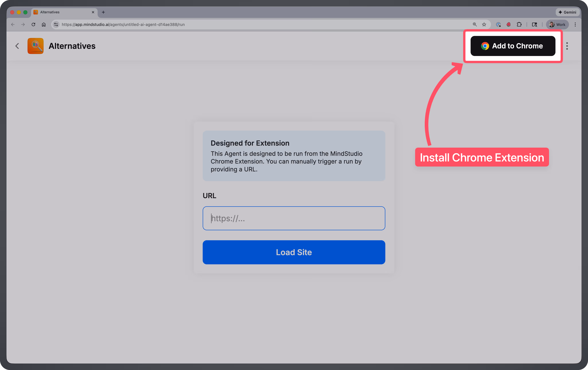This screenshot has width=588, height=370.
Task: Open the Extensions puzzle icon
Action: click(x=519, y=24)
